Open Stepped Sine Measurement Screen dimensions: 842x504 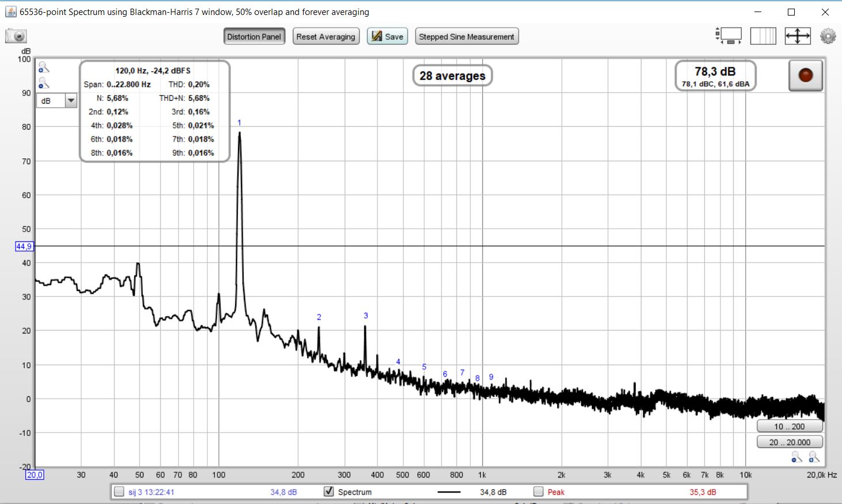(x=466, y=36)
